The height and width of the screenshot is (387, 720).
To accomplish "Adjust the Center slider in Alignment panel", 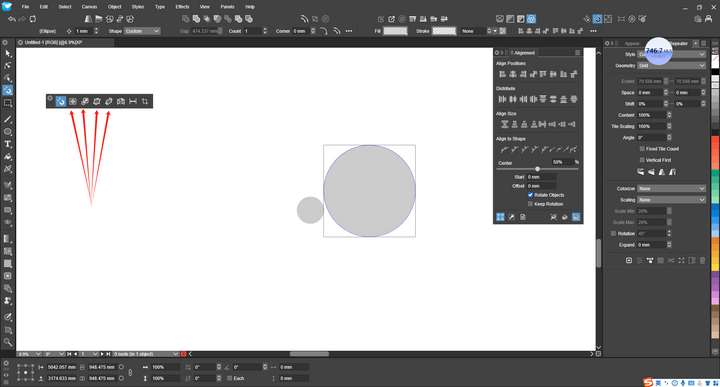I will [x=537, y=169].
